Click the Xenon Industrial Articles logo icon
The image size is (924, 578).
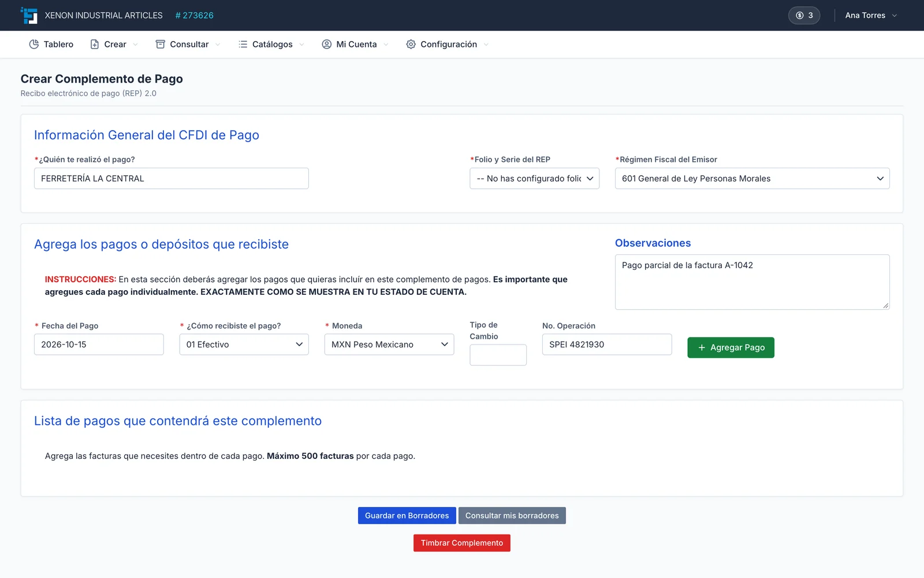[x=29, y=16]
